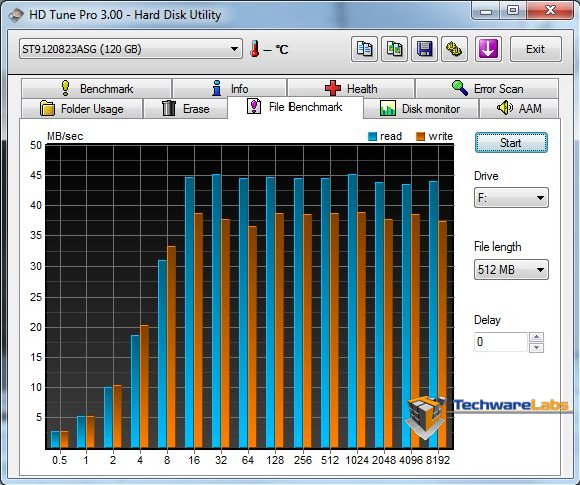Go to the Error Scan tab
Screen dimensions: 580x485
(487, 89)
